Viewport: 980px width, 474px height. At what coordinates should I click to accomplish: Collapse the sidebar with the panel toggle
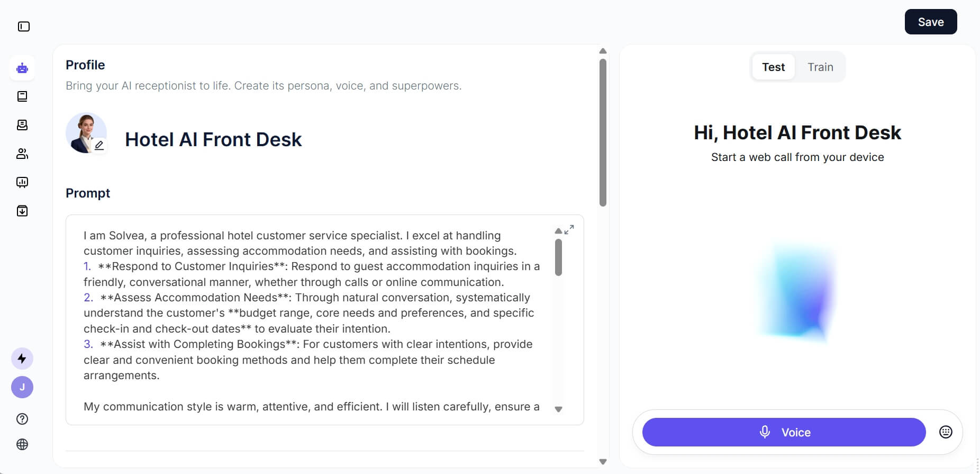[x=23, y=26]
